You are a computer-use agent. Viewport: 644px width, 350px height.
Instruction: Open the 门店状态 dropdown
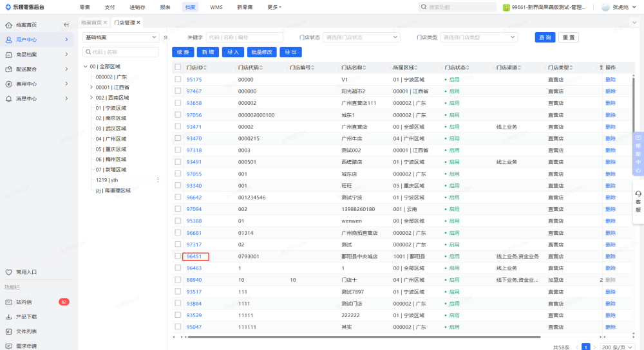click(361, 37)
